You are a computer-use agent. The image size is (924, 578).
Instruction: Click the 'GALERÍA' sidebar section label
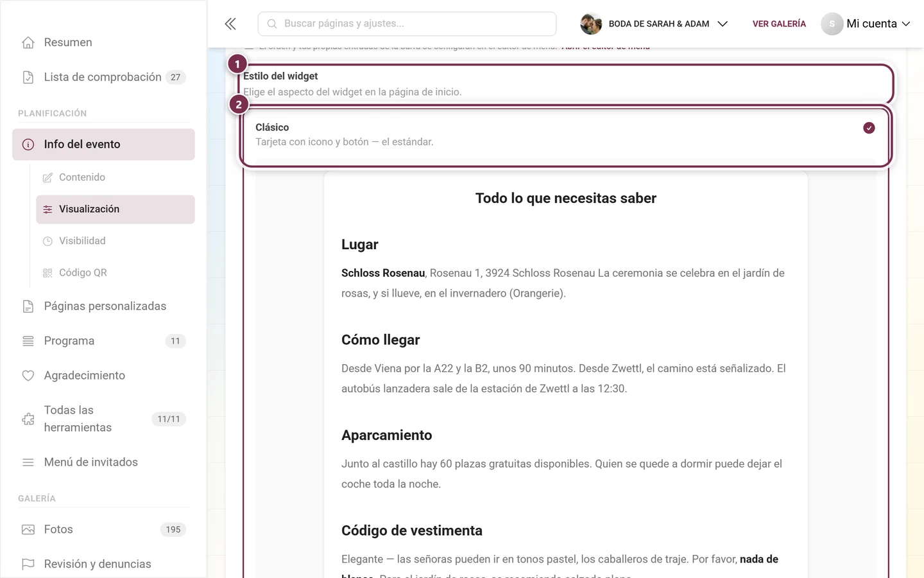(x=37, y=498)
